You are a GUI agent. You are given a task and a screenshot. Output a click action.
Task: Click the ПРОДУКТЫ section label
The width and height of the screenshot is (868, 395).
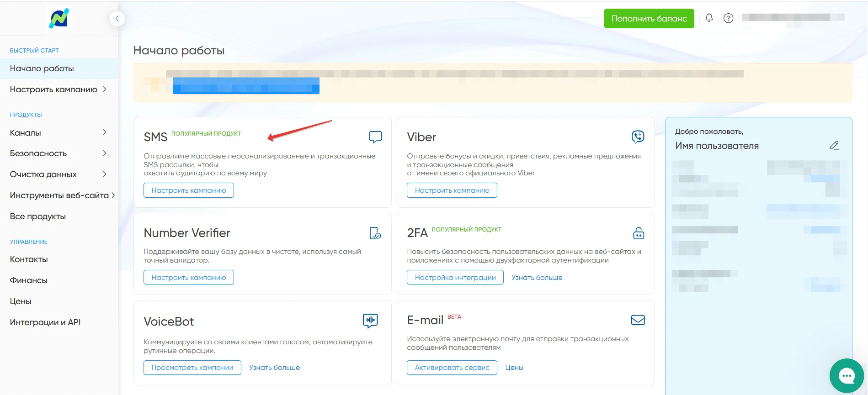click(x=26, y=115)
